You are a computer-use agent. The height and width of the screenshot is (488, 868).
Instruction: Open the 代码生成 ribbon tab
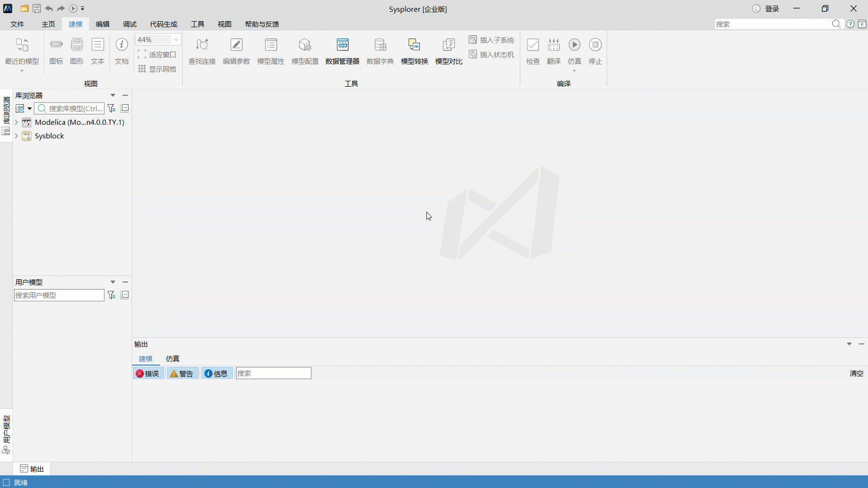click(164, 24)
